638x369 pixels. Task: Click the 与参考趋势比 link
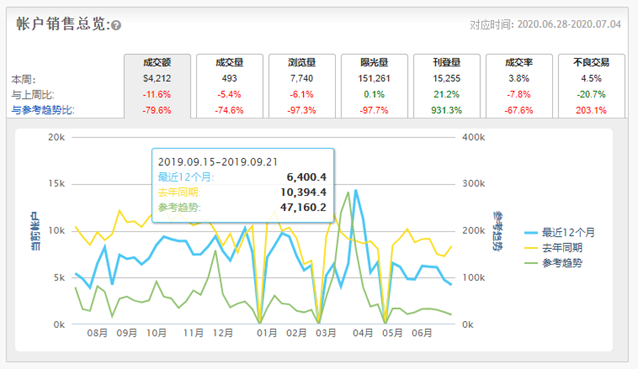coord(43,110)
